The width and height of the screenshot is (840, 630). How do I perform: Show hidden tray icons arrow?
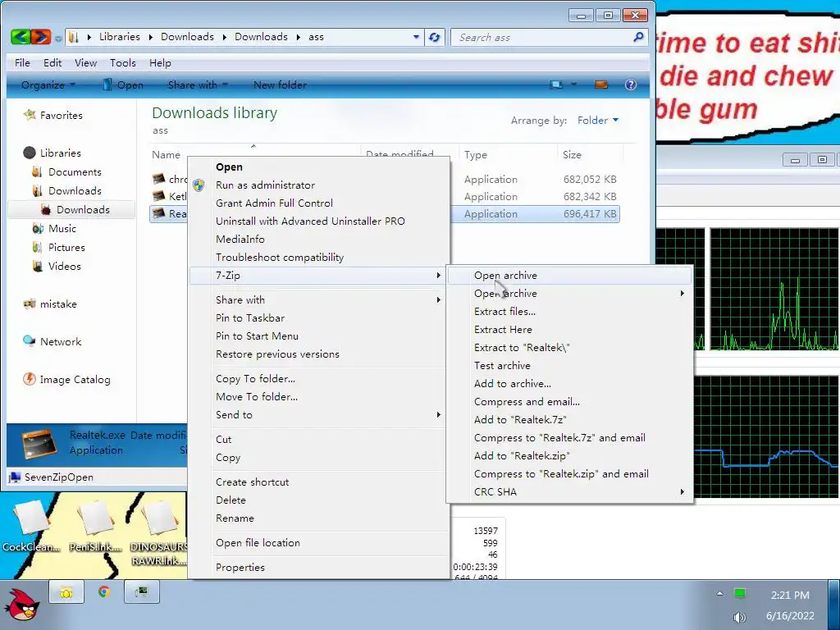tap(719, 594)
